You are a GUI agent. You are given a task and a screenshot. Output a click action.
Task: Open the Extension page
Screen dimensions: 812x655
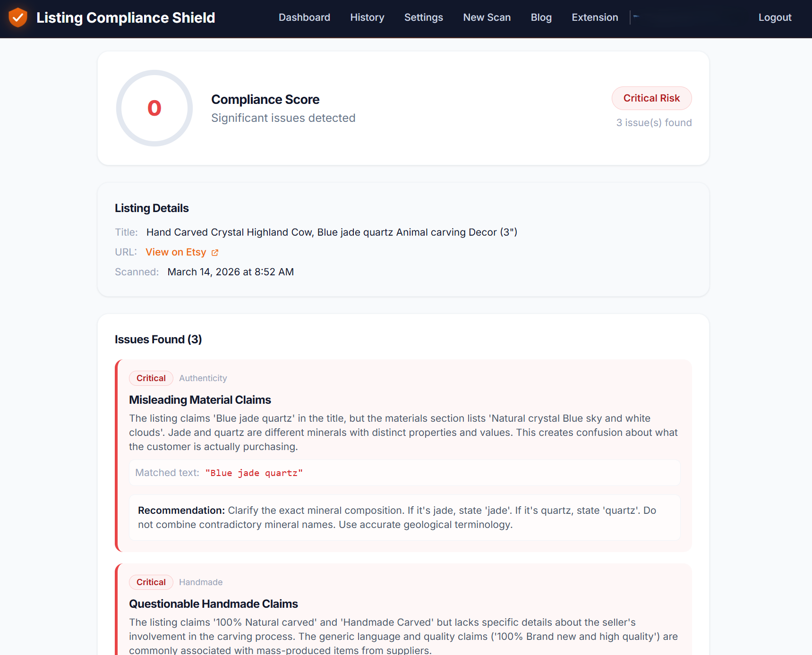(x=595, y=17)
